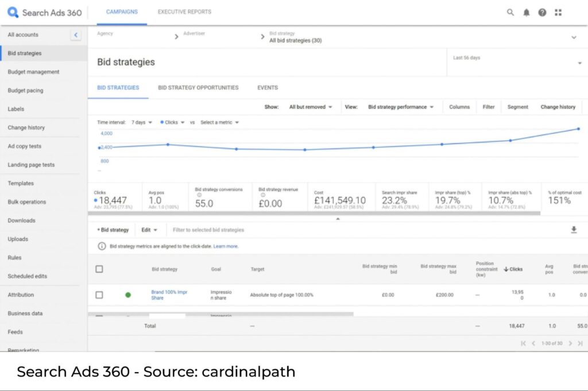Viewport: 588px width, 391px height.
Task: Expand breadcrumb dropdown chevron at far right
Action: coord(574,37)
